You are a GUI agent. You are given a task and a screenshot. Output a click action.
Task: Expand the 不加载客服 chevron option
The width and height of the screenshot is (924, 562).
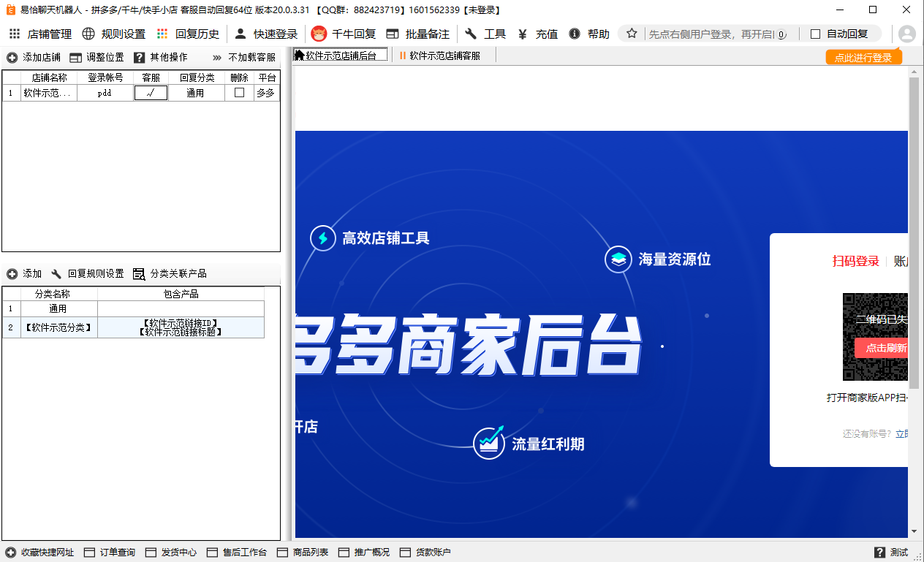point(217,57)
